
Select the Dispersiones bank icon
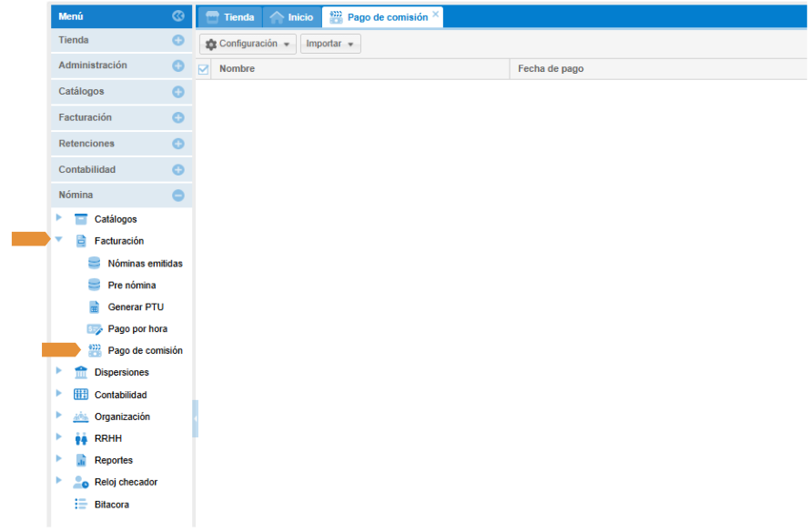[x=81, y=373]
